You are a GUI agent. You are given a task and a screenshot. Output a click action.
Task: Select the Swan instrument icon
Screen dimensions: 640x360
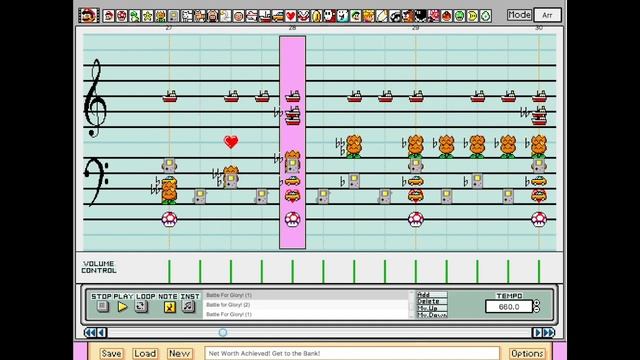coord(226,16)
